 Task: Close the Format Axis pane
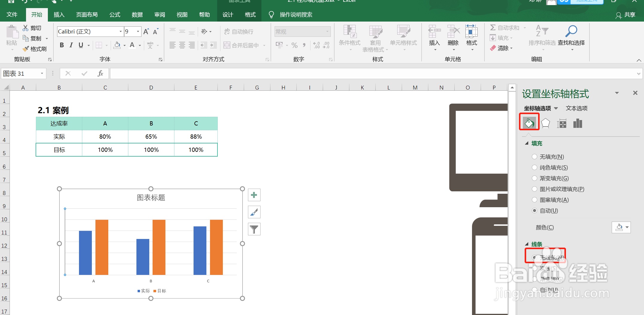[635, 93]
